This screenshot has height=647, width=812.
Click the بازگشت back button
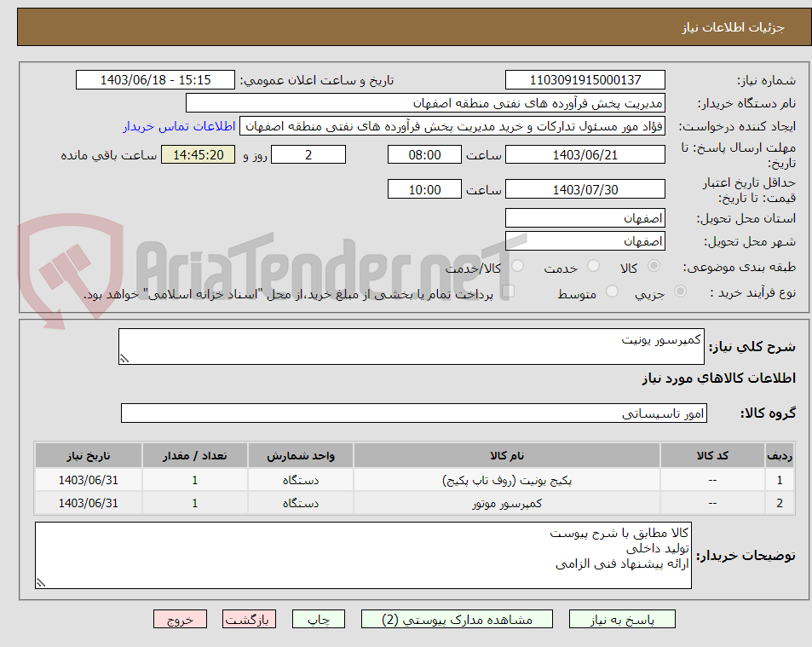(249, 619)
